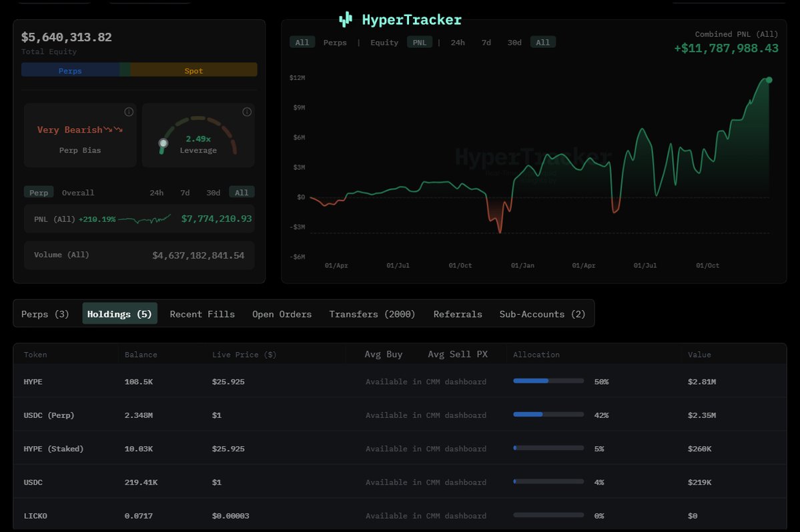Sort by the Value column header
Screen dimensions: 800x532
699,355
